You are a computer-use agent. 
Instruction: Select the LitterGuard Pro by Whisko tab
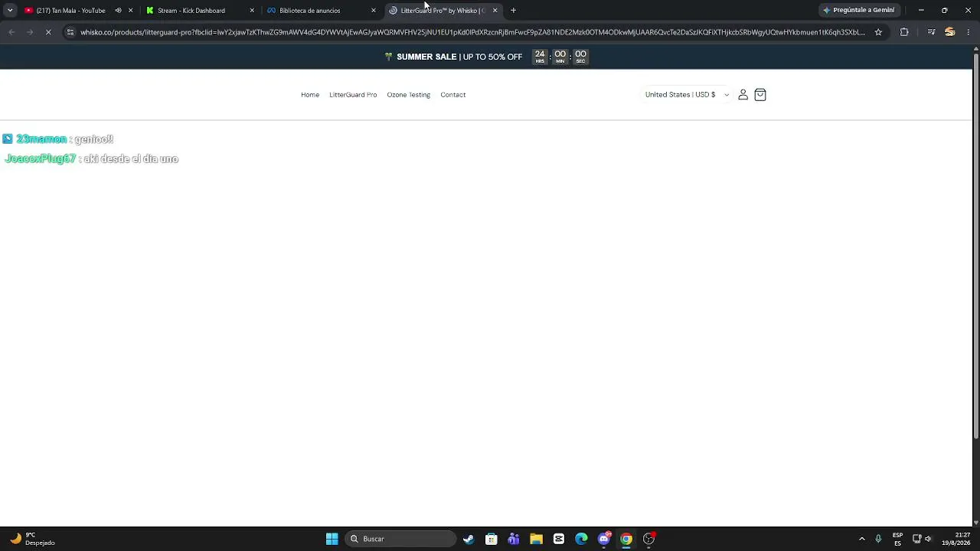(x=443, y=11)
